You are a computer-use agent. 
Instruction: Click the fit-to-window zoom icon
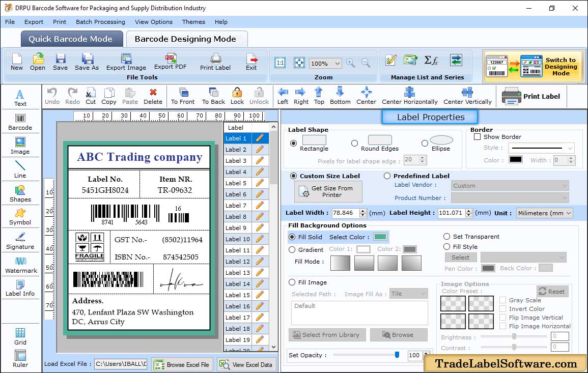click(299, 63)
